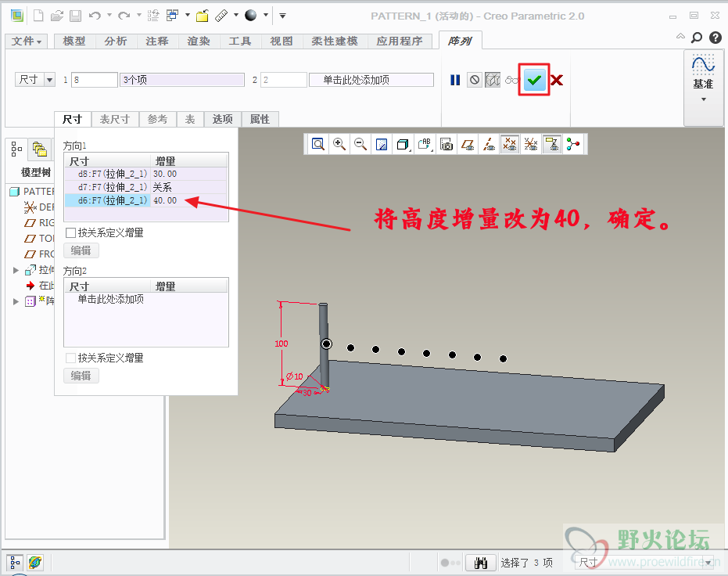Pause the pattern tool
Image resolution: width=728 pixels, height=576 pixels.
(x=455, y=80)
